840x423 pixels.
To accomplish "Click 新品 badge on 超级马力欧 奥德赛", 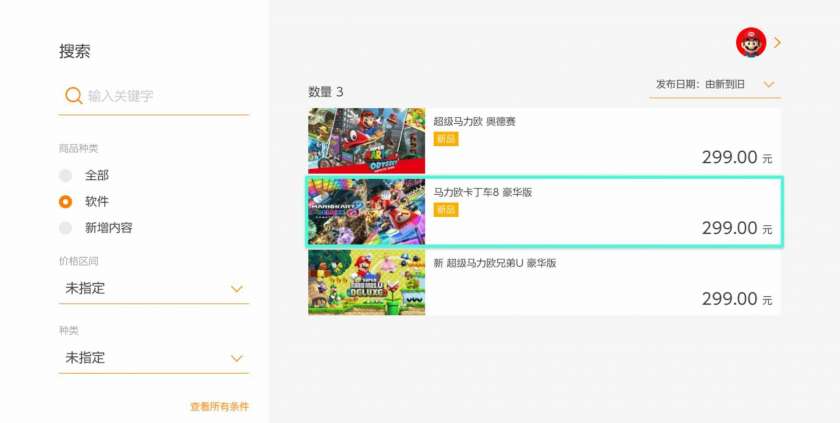I will click(x=446, y=139).
